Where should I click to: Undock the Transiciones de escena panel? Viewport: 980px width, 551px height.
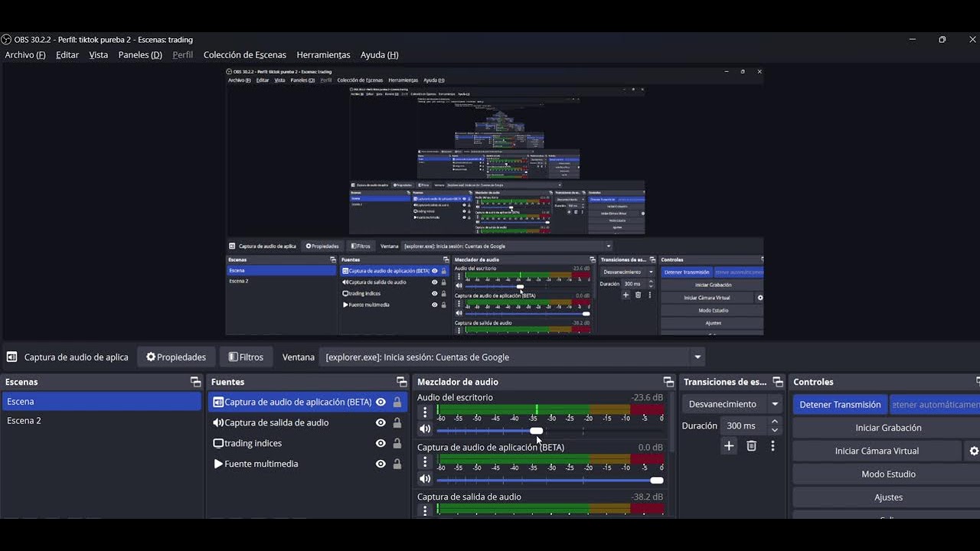(778, 382)
